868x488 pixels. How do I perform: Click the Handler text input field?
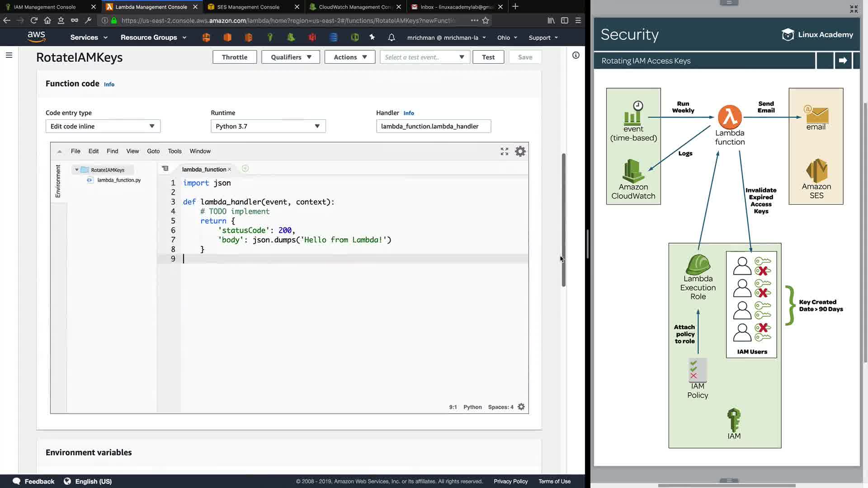(x=433, y=126)
